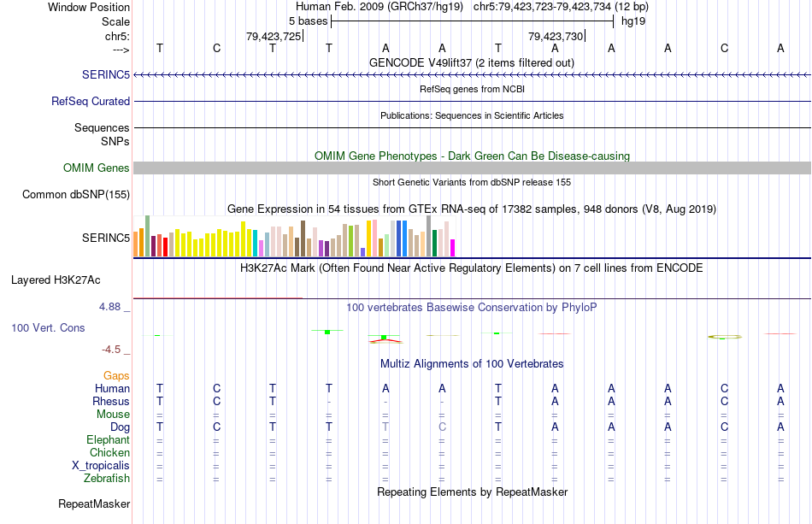This screenshot has height=524, width=812.
Task: Click the SNPs track label
Action: pyautogui.click(x=115, y=141)
